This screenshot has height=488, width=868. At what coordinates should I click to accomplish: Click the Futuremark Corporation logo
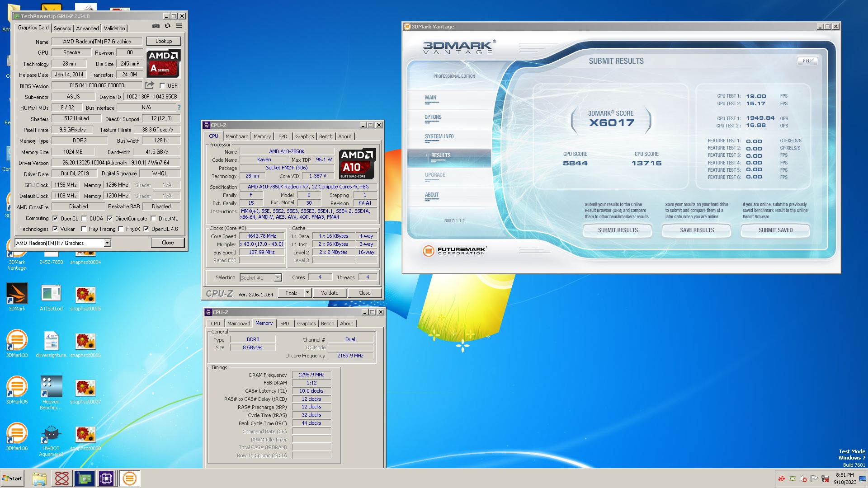point(454,251)
